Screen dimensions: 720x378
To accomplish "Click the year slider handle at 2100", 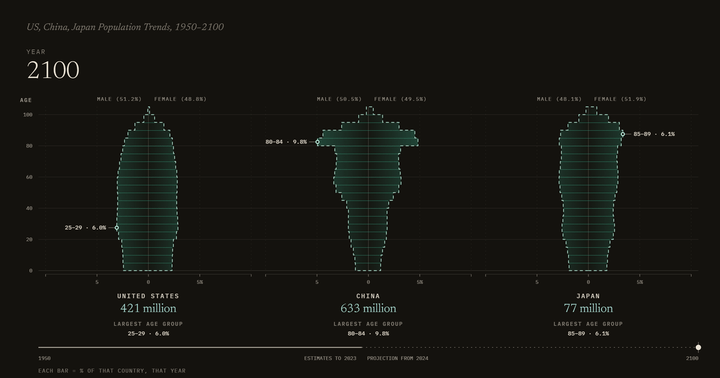I will pos(698,347).
